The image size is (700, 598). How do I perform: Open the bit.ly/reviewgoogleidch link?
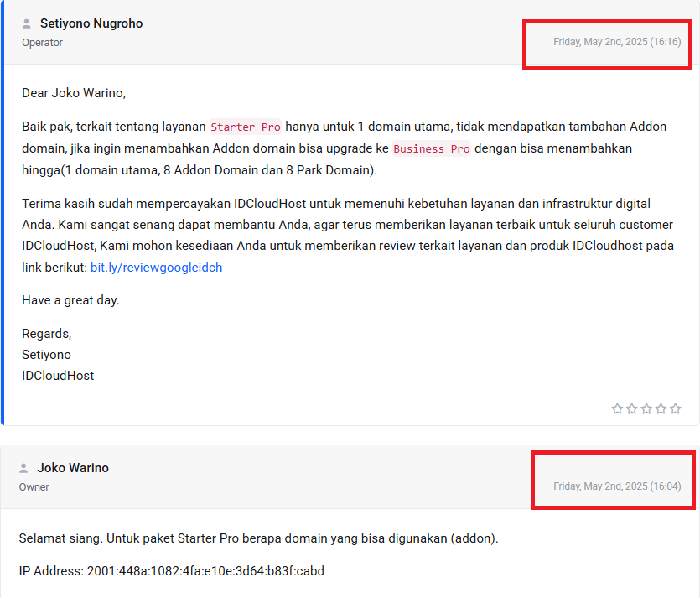click(x=156, y=268)
